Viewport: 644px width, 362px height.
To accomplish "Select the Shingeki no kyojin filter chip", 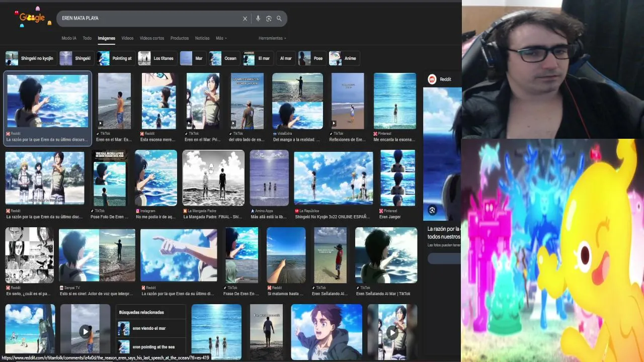I will point(30,58).
